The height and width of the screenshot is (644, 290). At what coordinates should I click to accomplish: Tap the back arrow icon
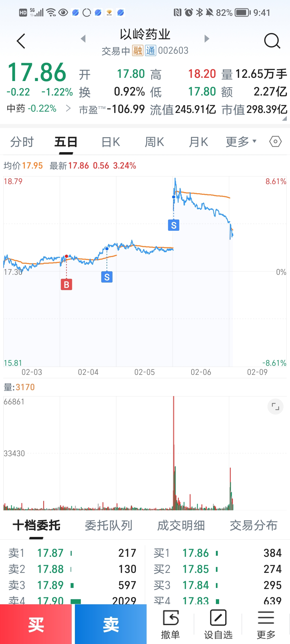click(x=21, y=41)
